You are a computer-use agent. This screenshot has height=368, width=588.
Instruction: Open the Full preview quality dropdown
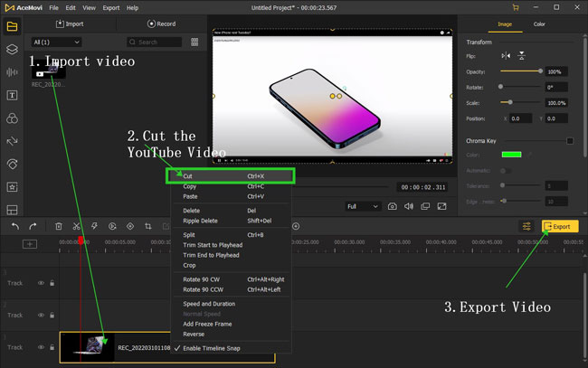coord(362,206)
